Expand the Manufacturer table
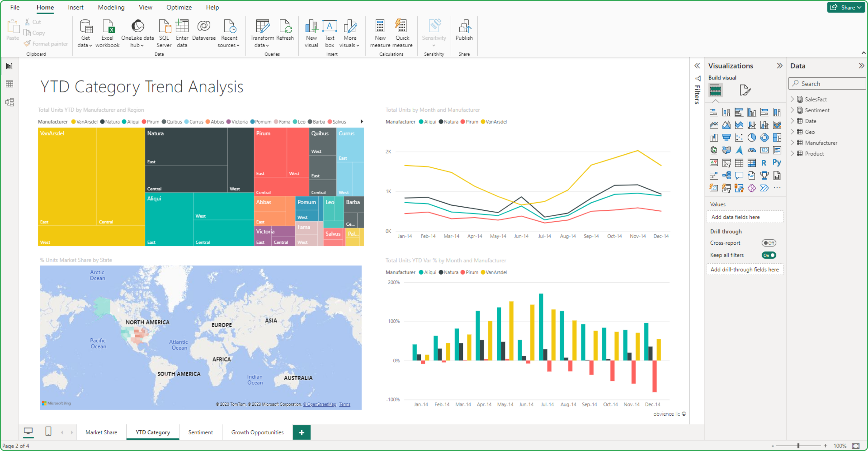Screen dimensions: 868x451 [x=792, y=143]
